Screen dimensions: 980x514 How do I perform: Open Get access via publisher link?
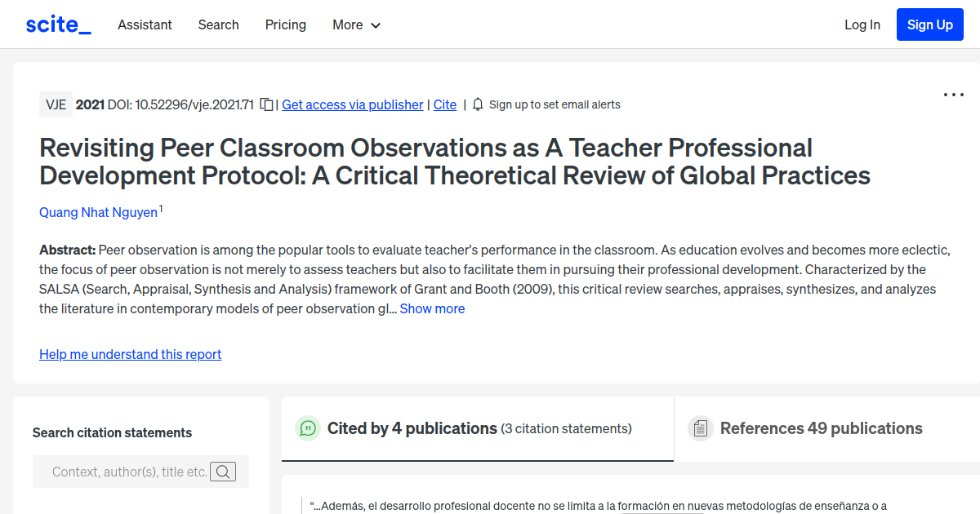[352, 104]
